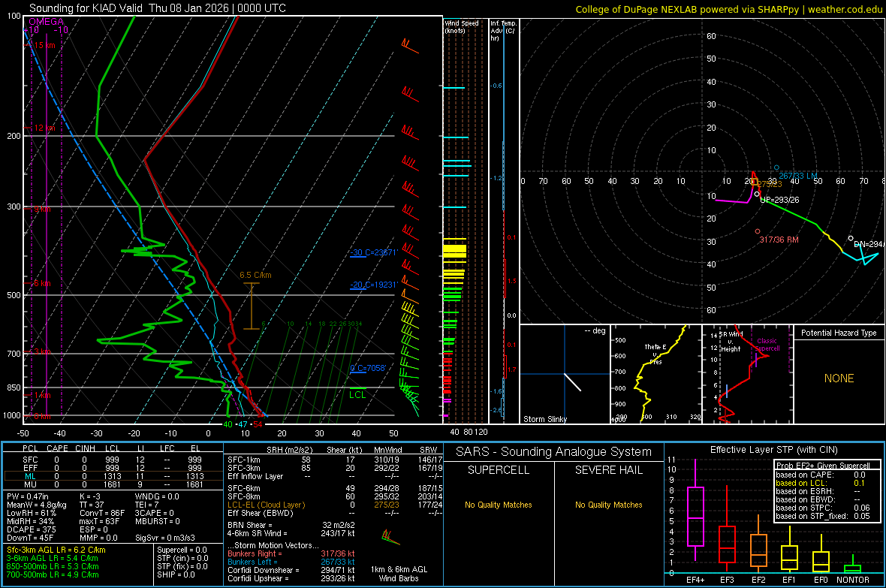This screenshot has width=886, height=588.
Task: Click the Storm Slinky white line marker
Action: pos(572,382)
